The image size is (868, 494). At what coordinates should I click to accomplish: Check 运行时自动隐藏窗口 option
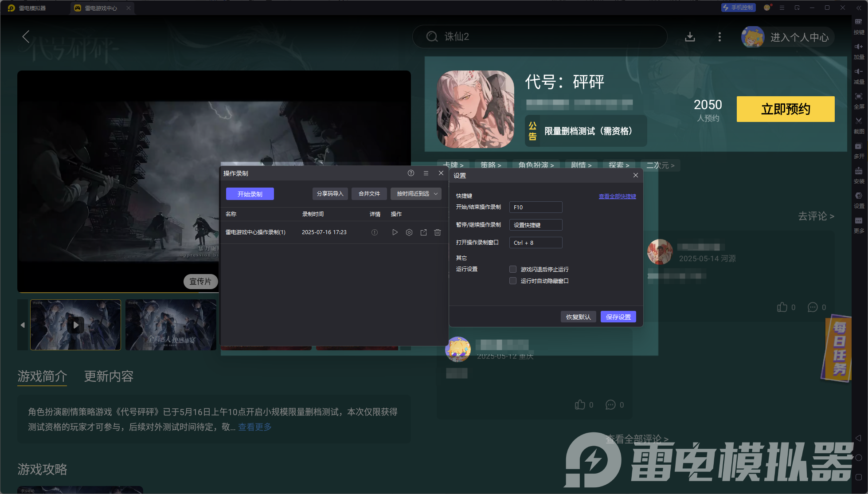click(513, 281)
